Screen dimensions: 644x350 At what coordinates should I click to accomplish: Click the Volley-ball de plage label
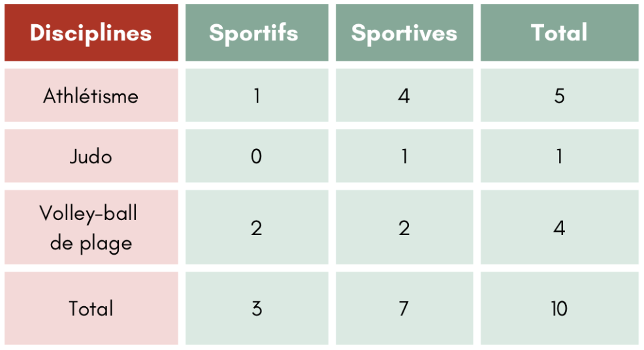[x=91, y=228]
